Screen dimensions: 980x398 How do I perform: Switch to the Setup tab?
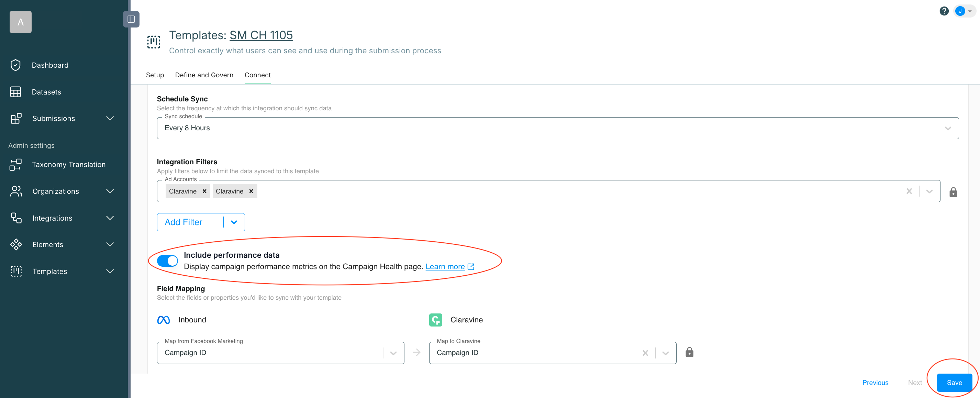155,75
